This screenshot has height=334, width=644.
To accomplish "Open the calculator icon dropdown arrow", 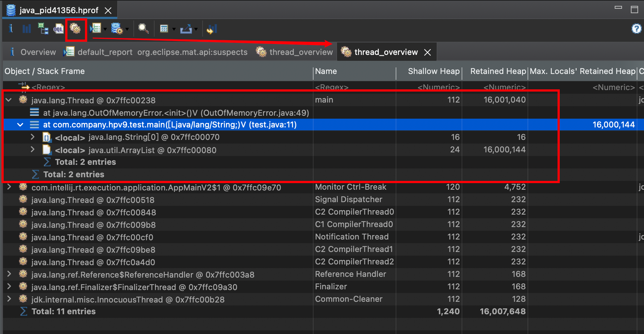I will coord(174,29).
